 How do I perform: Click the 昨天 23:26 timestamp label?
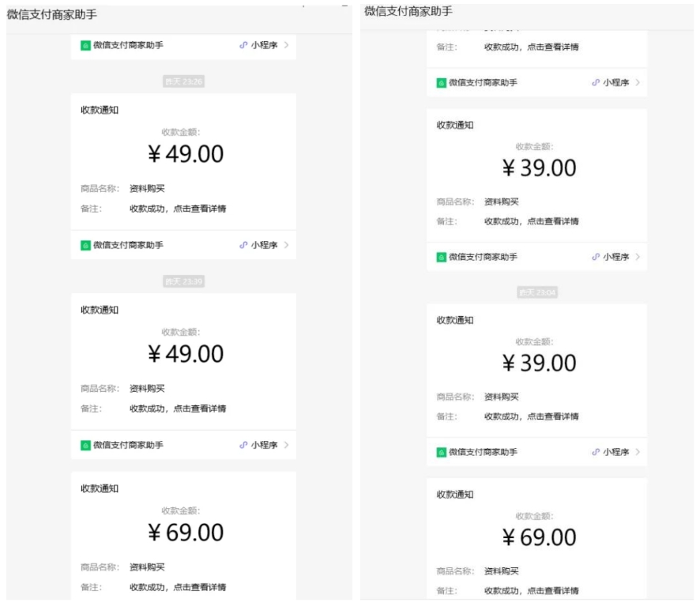coord(183,81)
